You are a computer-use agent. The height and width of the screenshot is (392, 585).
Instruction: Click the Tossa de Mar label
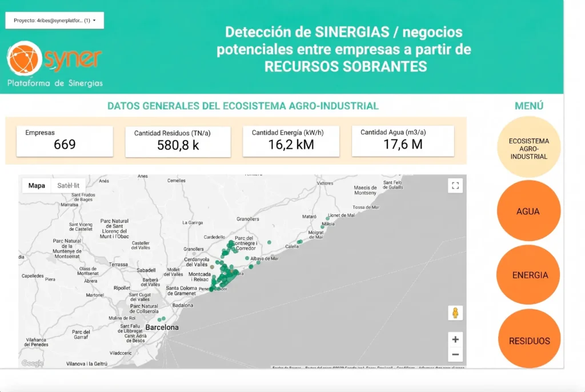(366, 207)
